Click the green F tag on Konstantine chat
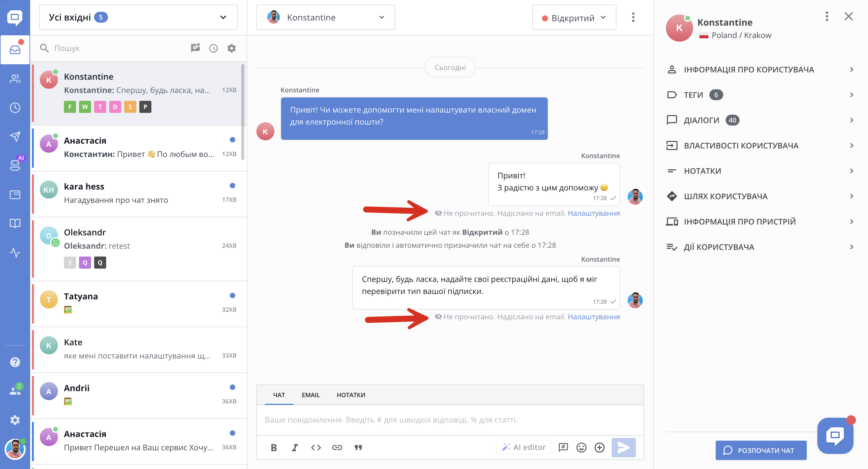The width and height of the screenshot is (868, 469). (70, 107)
